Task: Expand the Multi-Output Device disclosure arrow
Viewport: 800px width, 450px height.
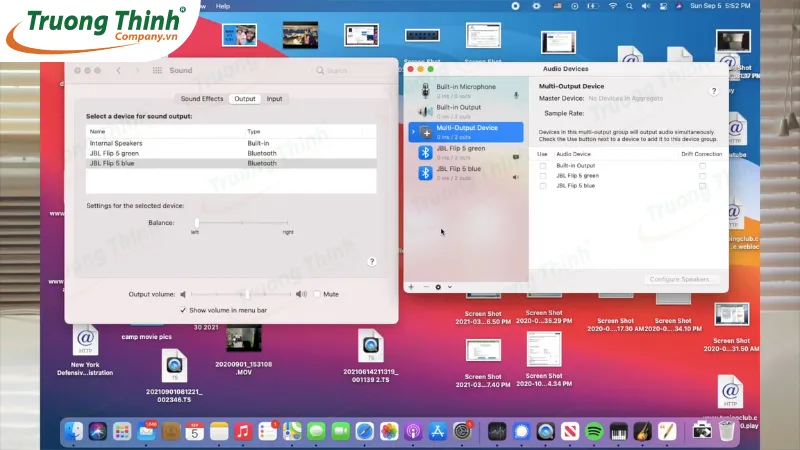Action: tap(413, 132)
